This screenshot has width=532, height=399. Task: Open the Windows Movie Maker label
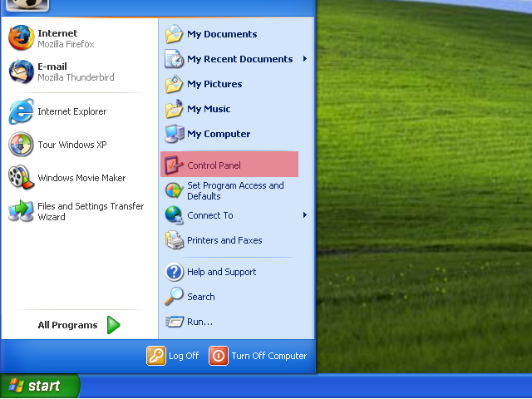click(81, 178)
